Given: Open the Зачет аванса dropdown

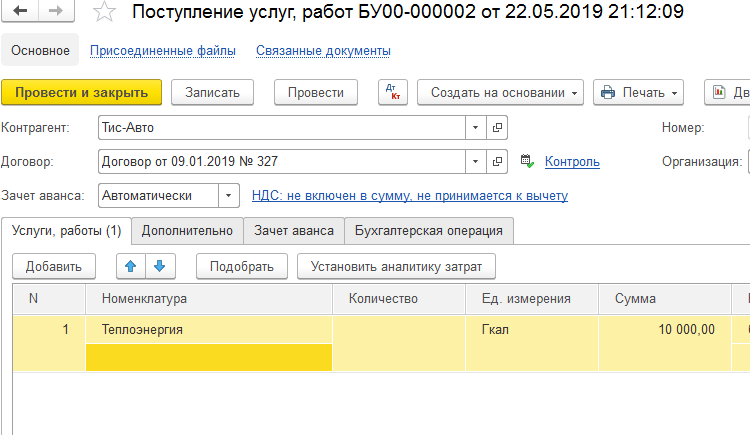Looking at the screenshot, I should (x=229, y=196).
